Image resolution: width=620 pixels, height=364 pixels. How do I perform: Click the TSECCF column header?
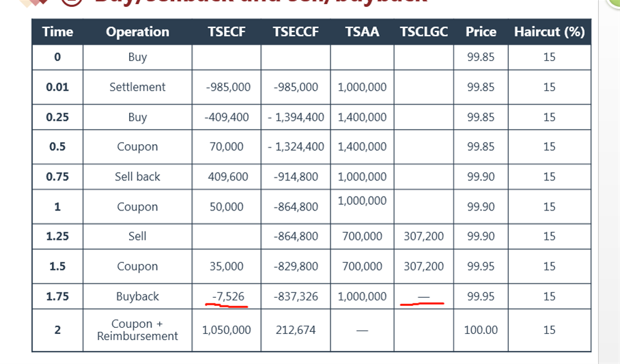pos(296,31)
